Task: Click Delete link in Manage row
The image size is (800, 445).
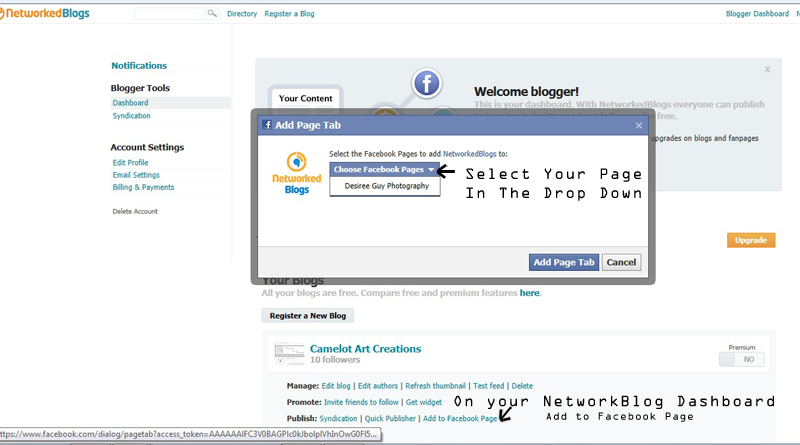Action: [x=522, y=386]
